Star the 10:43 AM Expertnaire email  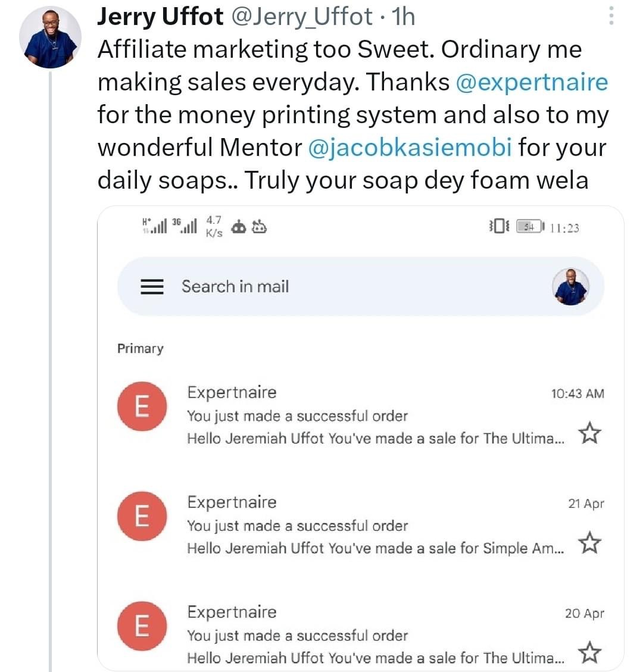tap(589, 433)
